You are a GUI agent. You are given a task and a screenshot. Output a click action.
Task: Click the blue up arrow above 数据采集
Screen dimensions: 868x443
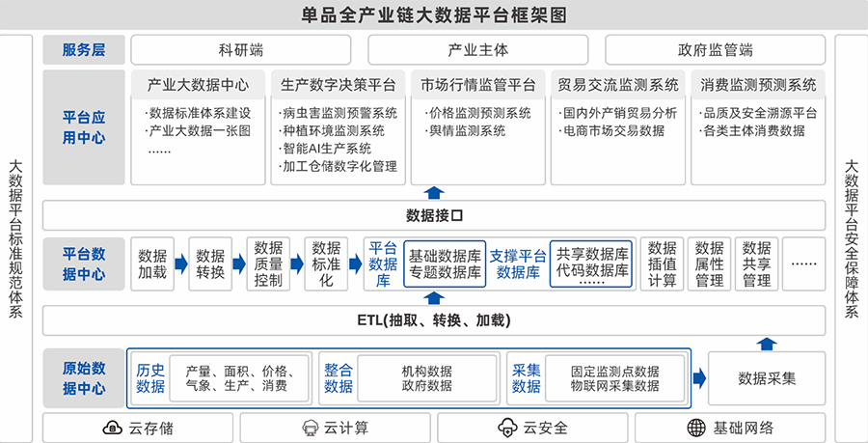coord(766,343)
